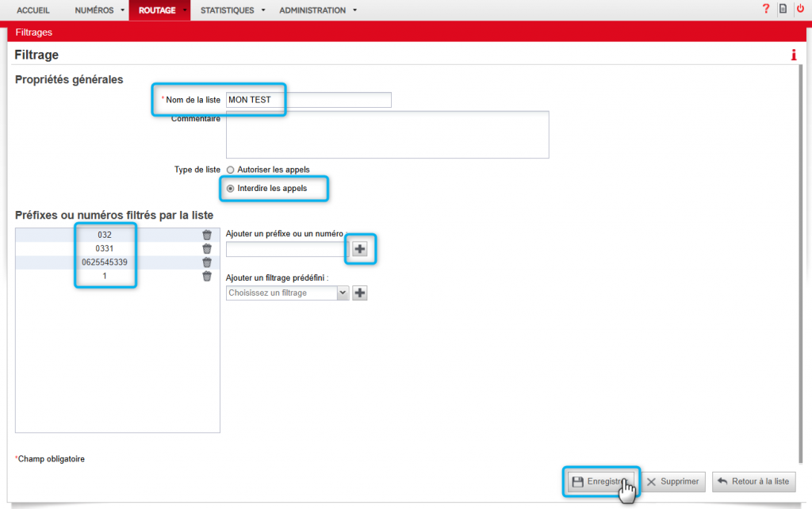Click the 'Nom de la liste' field
Viewport: 812px width, 509px height.
click(308, 100)
